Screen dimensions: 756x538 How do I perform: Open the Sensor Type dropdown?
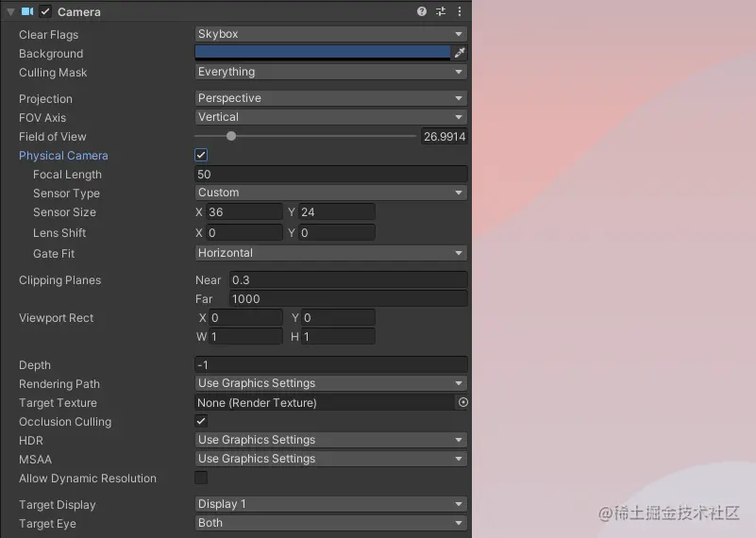coord(330,193)
